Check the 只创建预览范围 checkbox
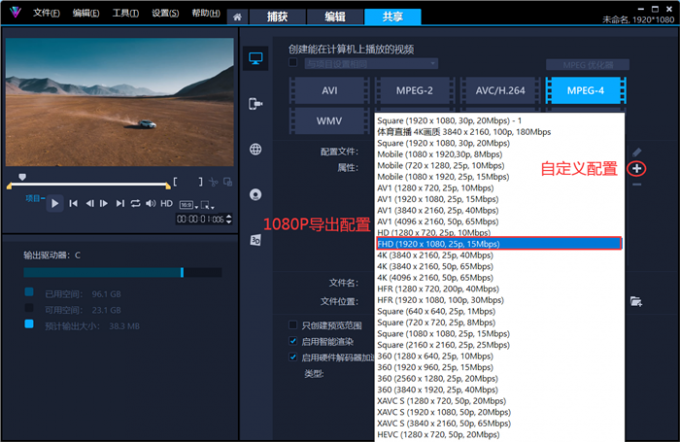This screenshot has width=680, height=442. click(x=293, y=325)
